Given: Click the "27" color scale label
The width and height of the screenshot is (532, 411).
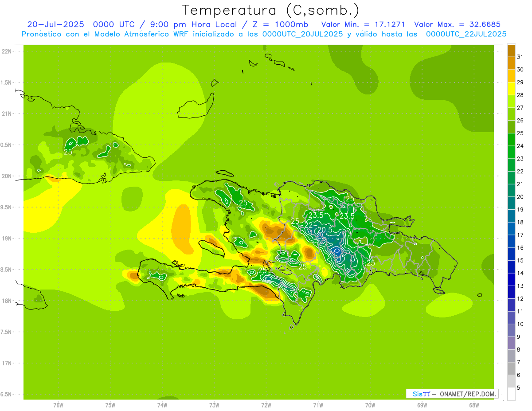Looking at the screenshot, I should [x=520, y=108].
